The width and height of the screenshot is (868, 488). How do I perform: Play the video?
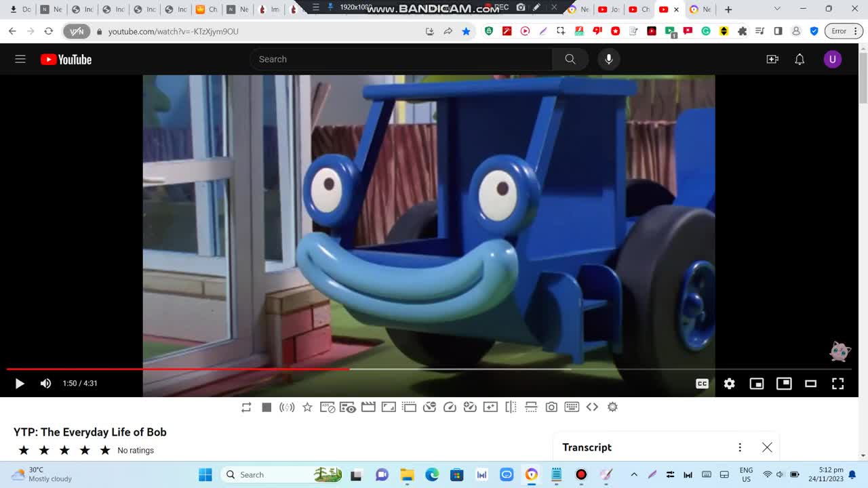click(x=20, y=384)
